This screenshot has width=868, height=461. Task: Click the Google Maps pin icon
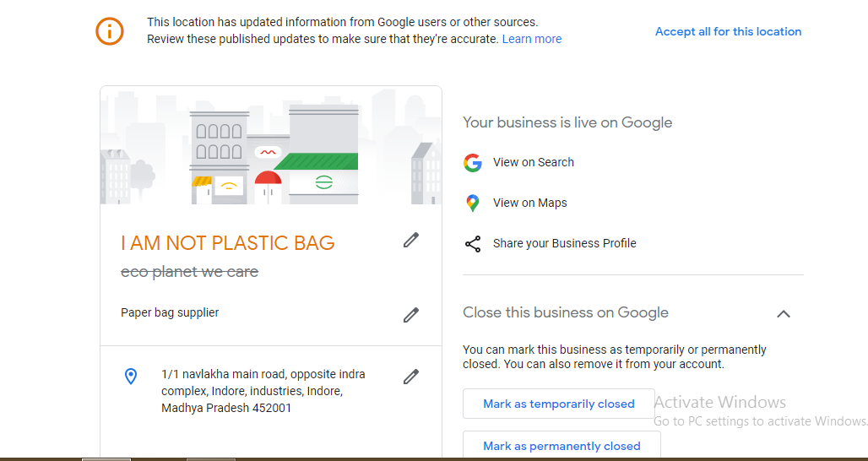[x=473, y=203]
